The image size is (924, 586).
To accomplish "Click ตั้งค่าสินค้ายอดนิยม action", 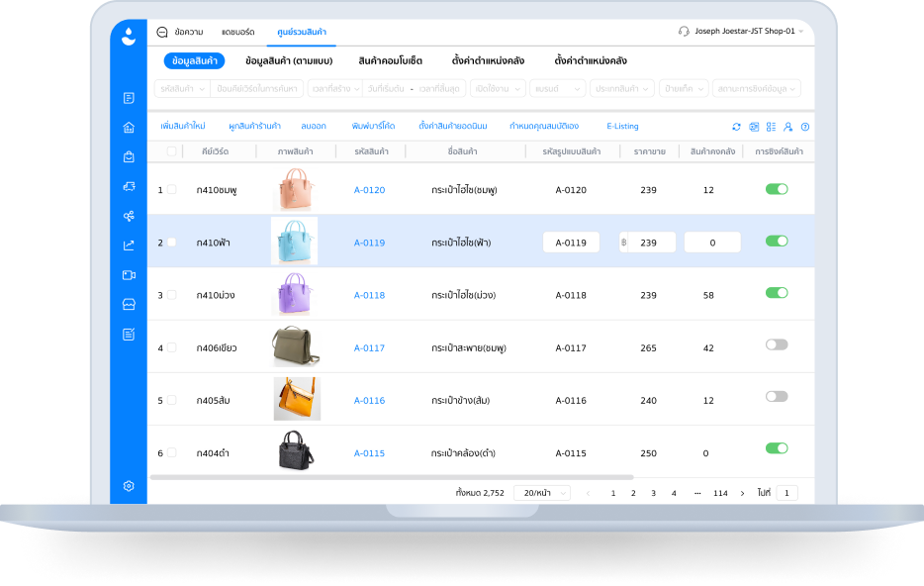I will pyautogui.click(x=452, y=126).
